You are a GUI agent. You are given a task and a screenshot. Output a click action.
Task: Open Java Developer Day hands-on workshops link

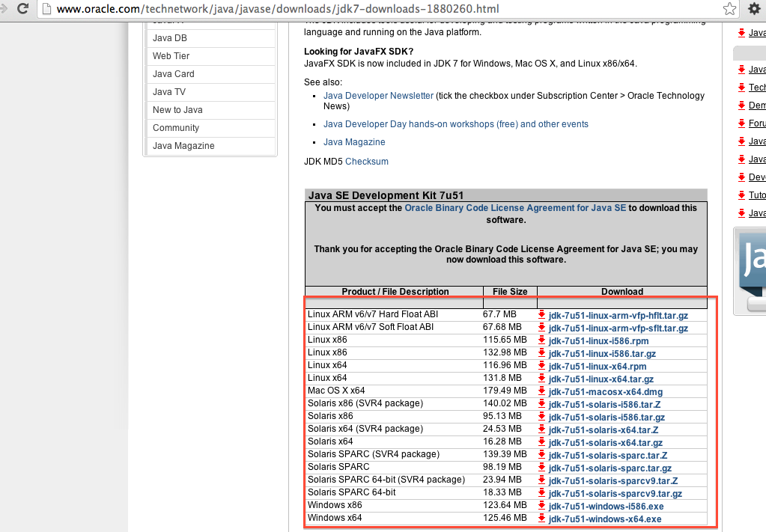click(456, 124)
